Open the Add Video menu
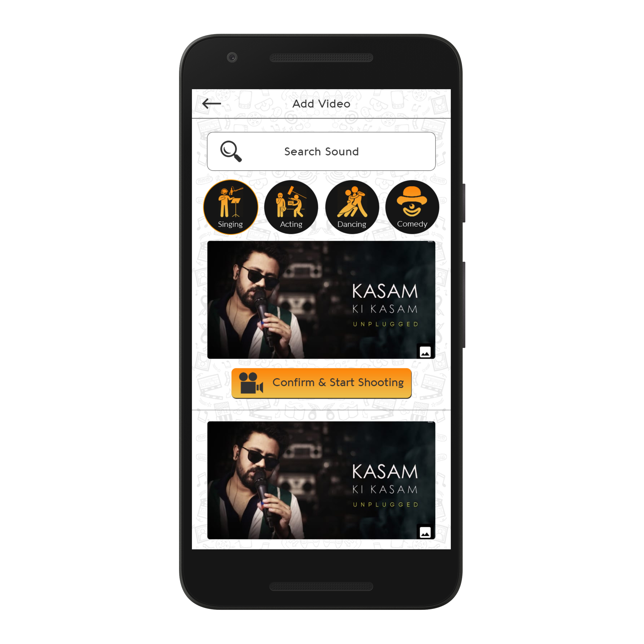644x644 pixels. point(321,105)
